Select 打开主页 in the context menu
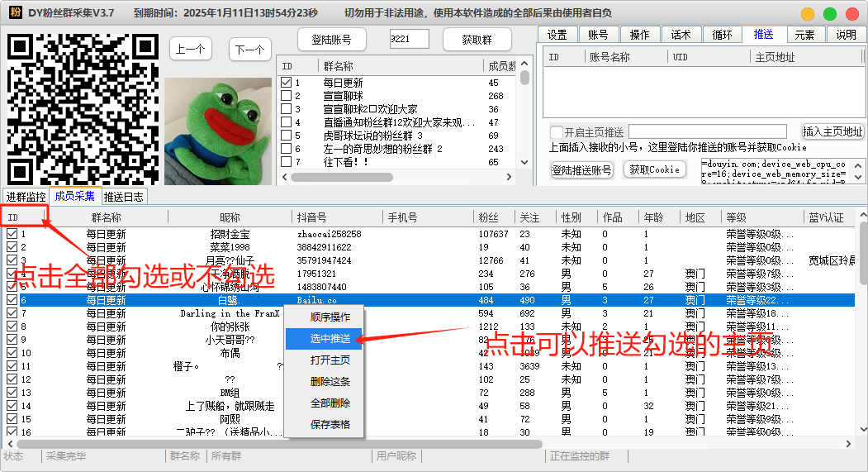Image resolution: width=868 pixels, height=472 pixels. click(x=330, y=360)
